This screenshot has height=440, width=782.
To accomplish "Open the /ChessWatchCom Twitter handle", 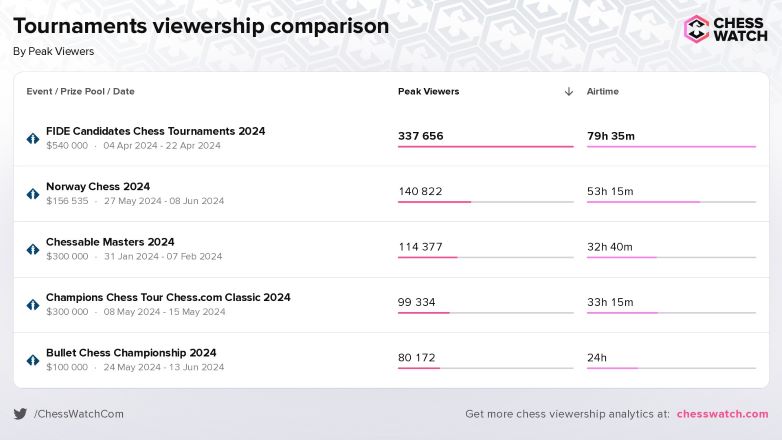I will (79, 414).
